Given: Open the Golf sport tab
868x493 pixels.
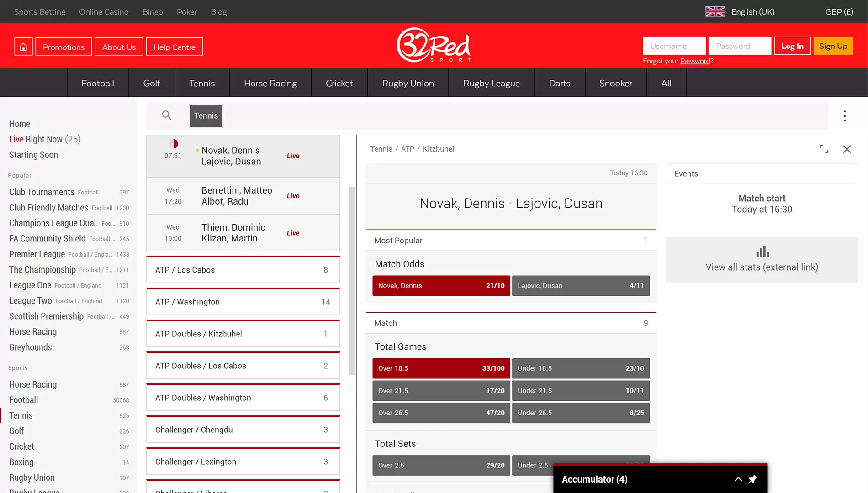Looking at the screenshot, I should tap(152, 83).
